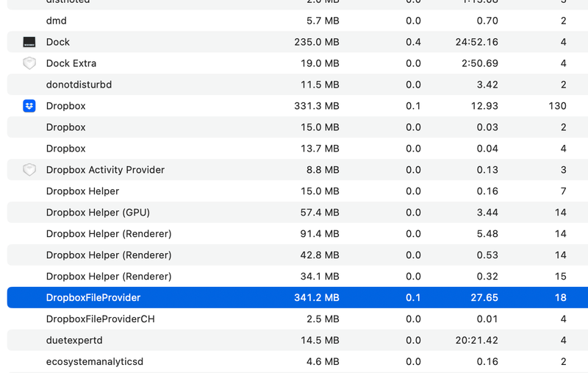This screenshot has width=588, height=373.
Task: Select Dropbox Activity Provider process
Action: 298,170
